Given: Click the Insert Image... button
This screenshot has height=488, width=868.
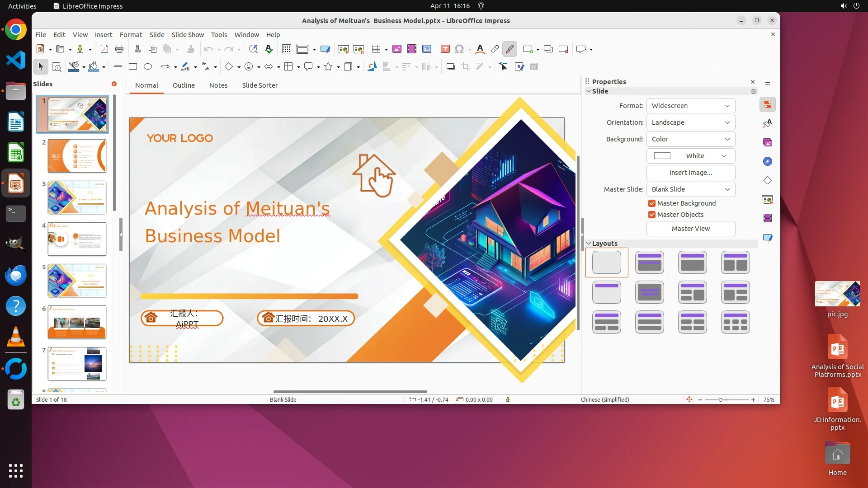Looking at the screenshot, I should point(690,173).
